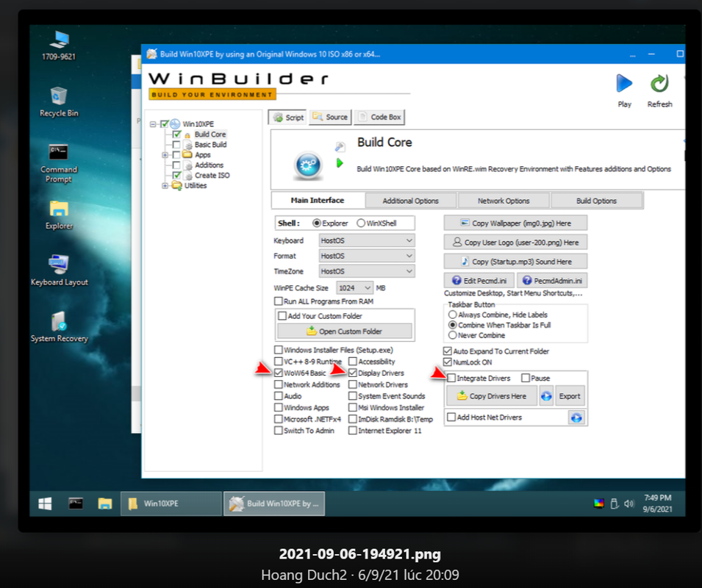Open the File Explorer taskbar icon

coord(105,504)
